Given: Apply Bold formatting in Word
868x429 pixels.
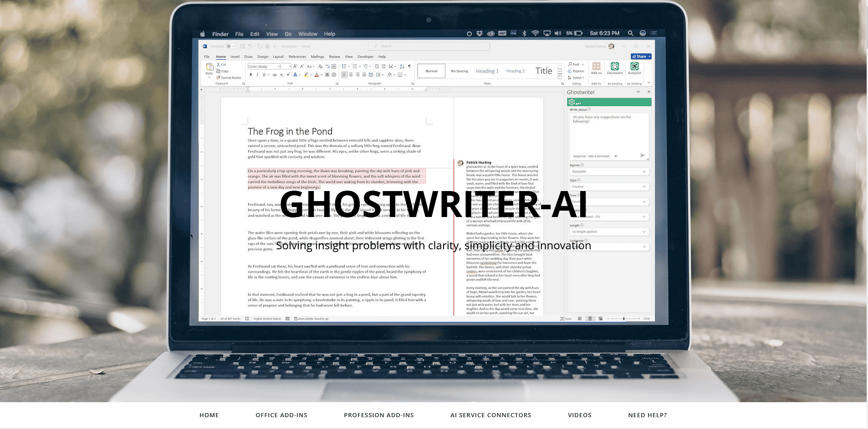Looking at the screenshot, I should tap(250, 75).
